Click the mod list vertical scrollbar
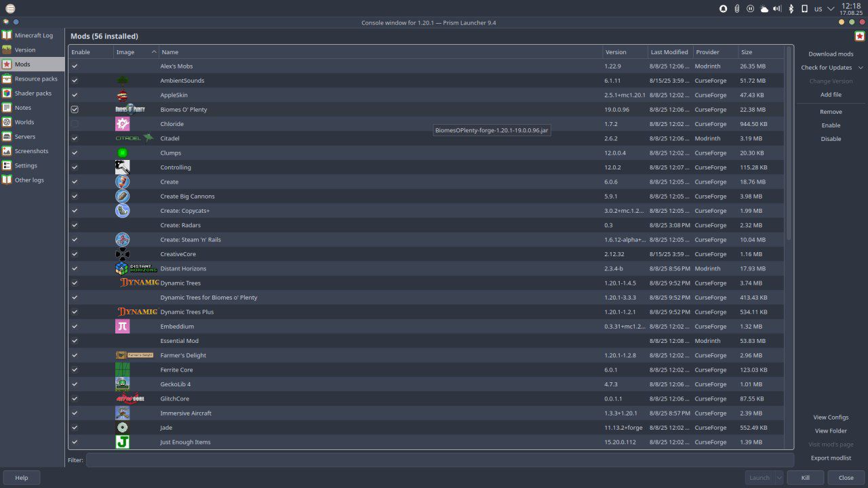 coord(789,142)
